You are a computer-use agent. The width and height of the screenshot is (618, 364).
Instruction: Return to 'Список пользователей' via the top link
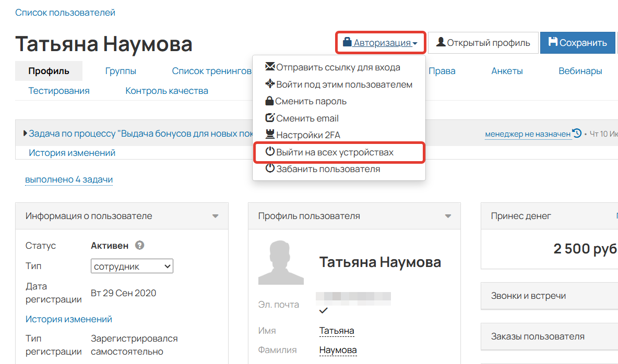click(x=65, y=12)
